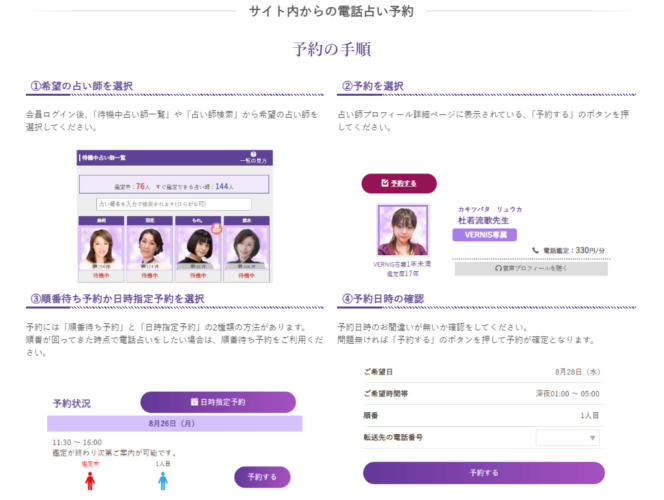Click the checkmark icon in magenta 予約する button

(385, 183)
